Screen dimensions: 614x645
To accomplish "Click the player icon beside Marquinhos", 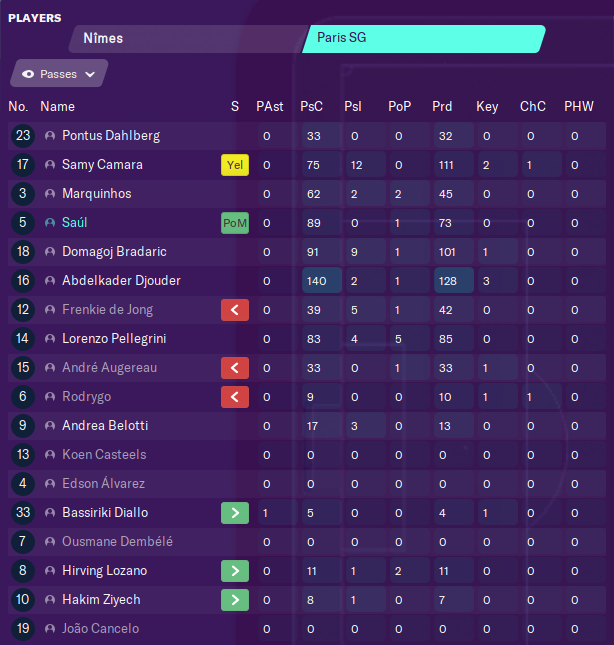I will (x=50, y=194).
